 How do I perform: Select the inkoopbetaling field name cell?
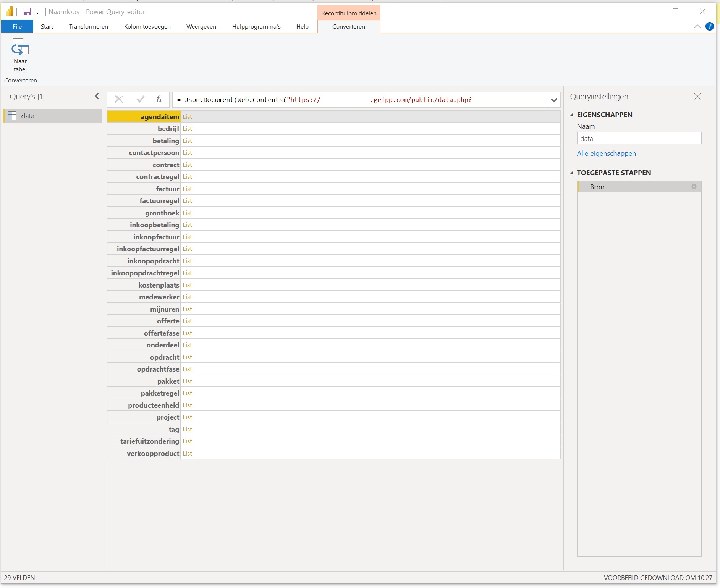coord(144,225)
